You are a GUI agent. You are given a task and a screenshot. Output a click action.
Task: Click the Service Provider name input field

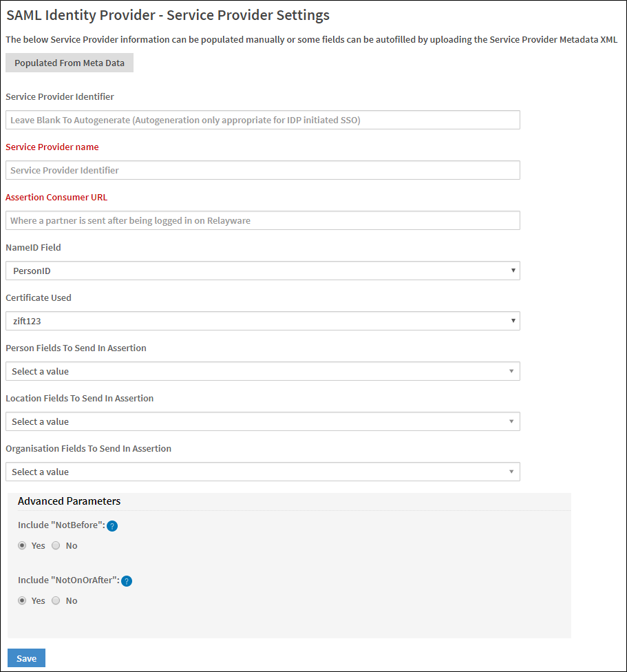(x=262, y=170)
